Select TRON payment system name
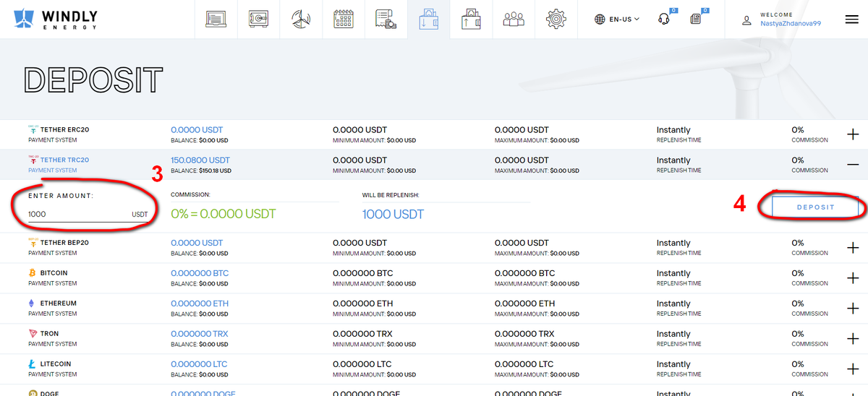868x396 pixels. [49, 335]
